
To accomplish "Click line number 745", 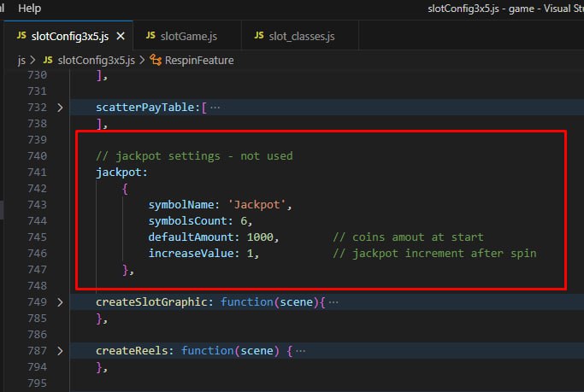I will point(38,237).
